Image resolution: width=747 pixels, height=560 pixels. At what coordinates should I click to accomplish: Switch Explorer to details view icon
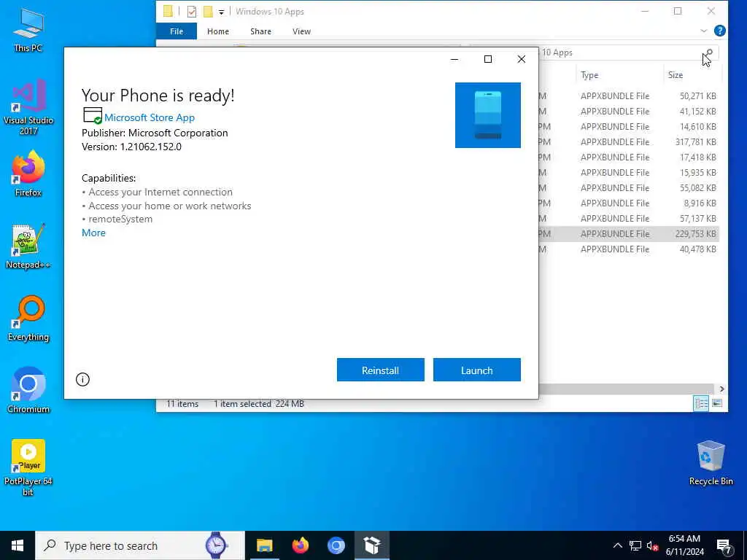point(701,404)
